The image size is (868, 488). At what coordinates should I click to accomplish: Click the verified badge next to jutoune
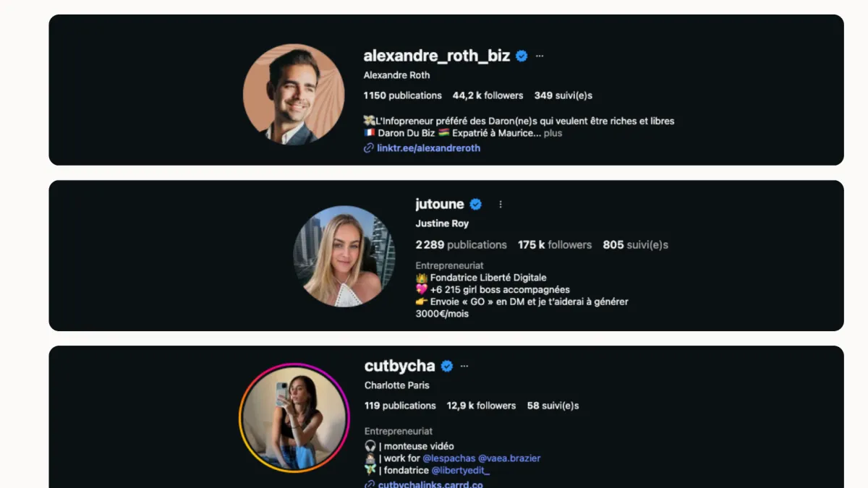pos(476,204)
